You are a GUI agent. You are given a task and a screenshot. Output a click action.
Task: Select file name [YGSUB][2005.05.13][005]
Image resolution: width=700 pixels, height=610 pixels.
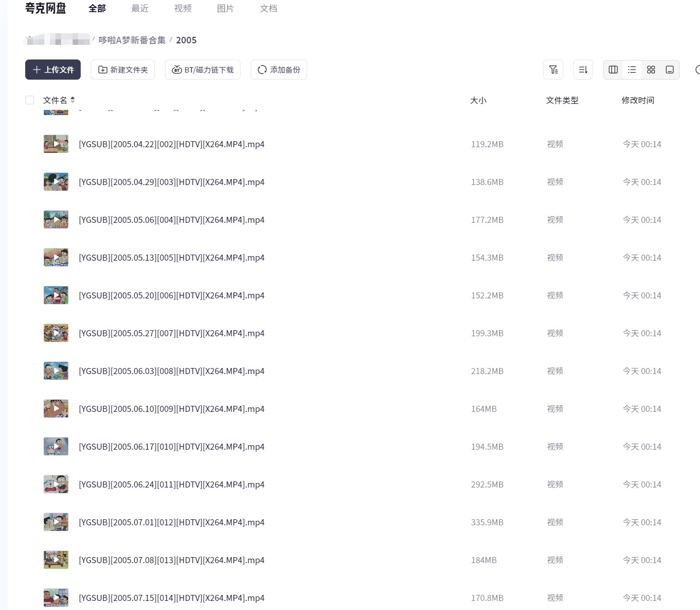pos(171,258)
